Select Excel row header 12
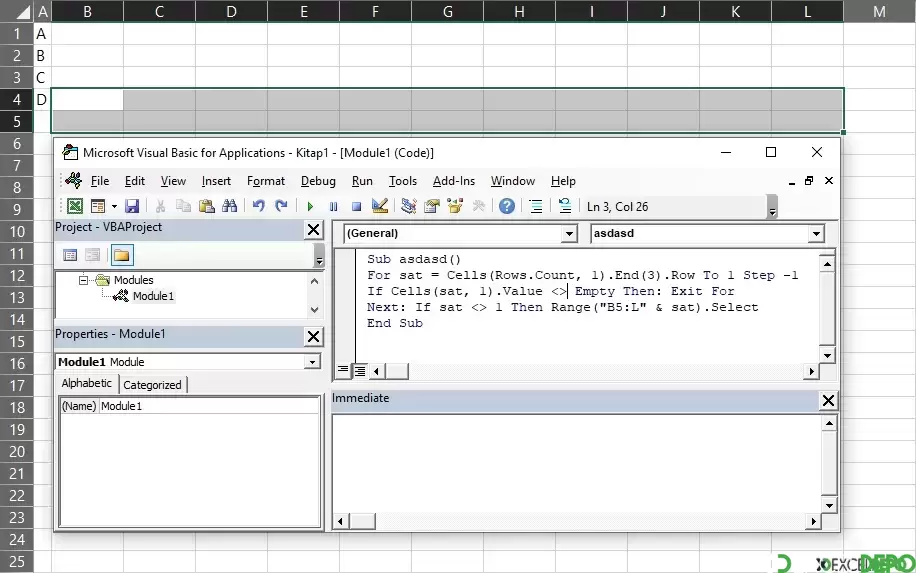 [x=16, y=276]
